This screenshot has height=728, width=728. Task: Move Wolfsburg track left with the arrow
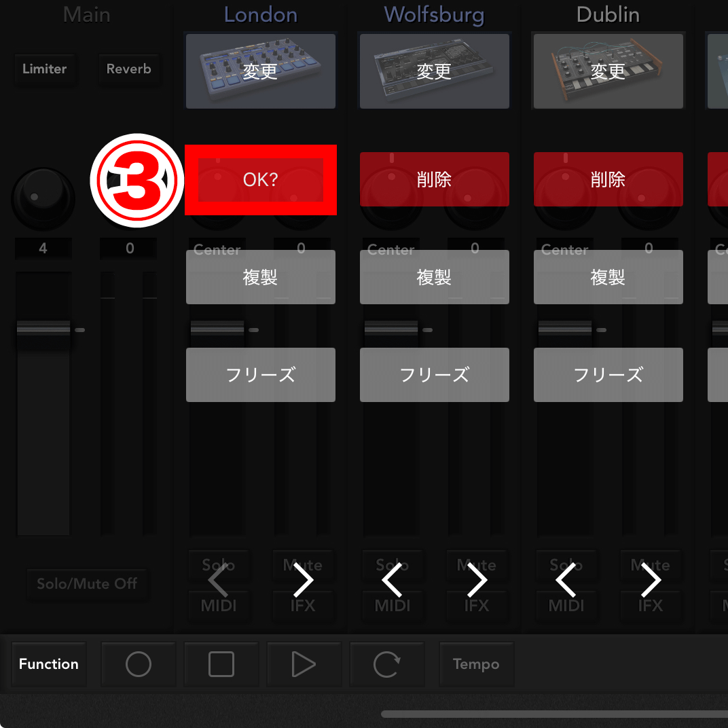click(391, 581)
